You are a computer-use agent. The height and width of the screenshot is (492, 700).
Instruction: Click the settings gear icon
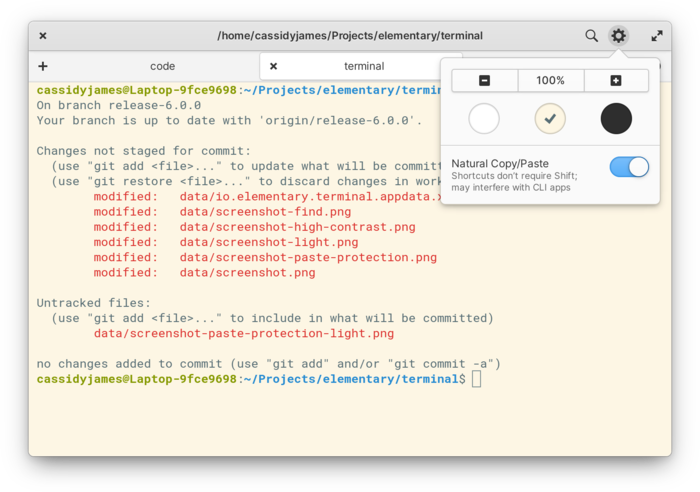[618, 36]
